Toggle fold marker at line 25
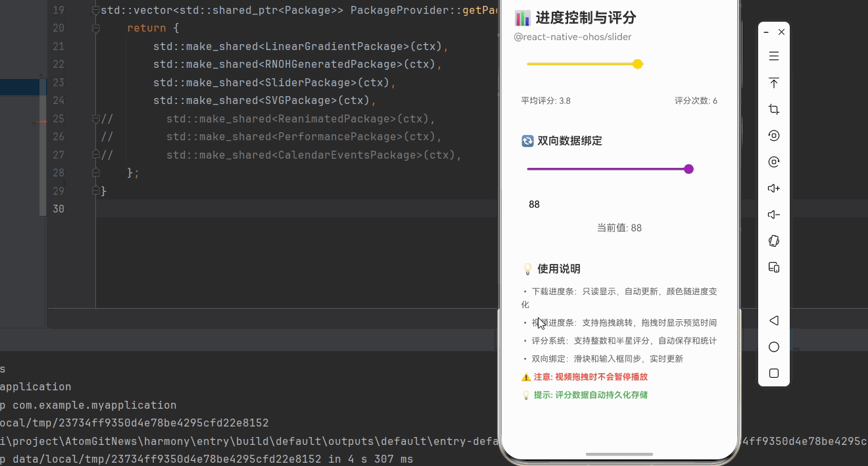The width and height of the screenshot is (868, 466). [96, 118]
